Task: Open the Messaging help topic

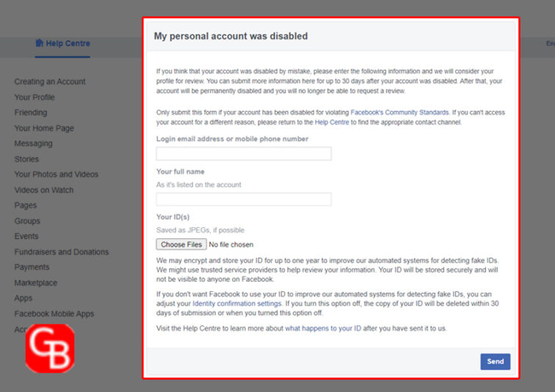Action: pyautogui.click(x=33, y=143)
